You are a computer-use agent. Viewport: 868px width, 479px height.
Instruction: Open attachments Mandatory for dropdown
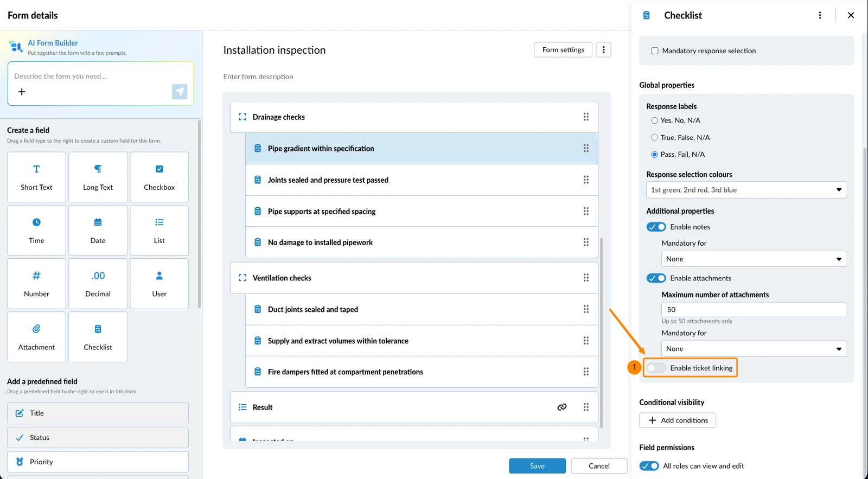754,349
